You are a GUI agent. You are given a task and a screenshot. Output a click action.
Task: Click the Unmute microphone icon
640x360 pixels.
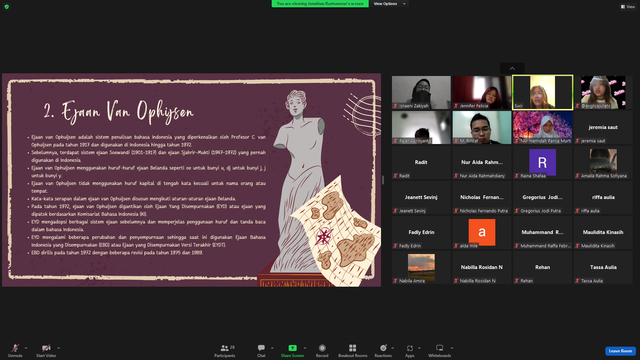coord(15,348)
